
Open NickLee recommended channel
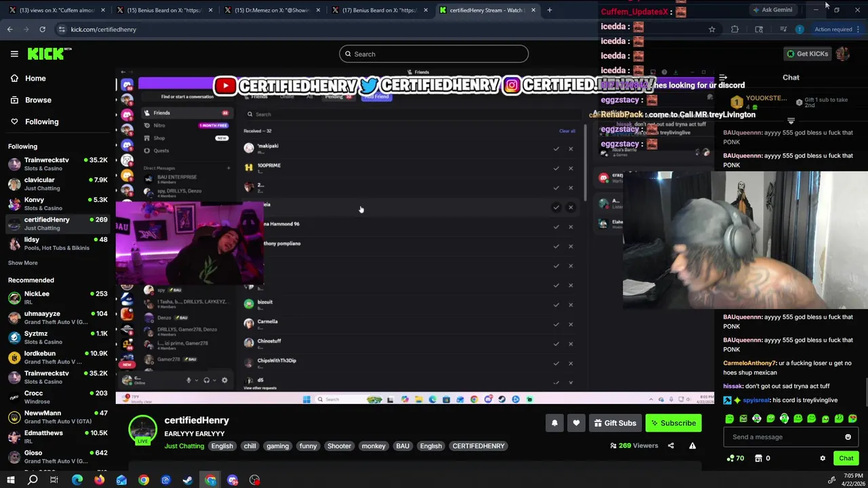tap(58, 298)
